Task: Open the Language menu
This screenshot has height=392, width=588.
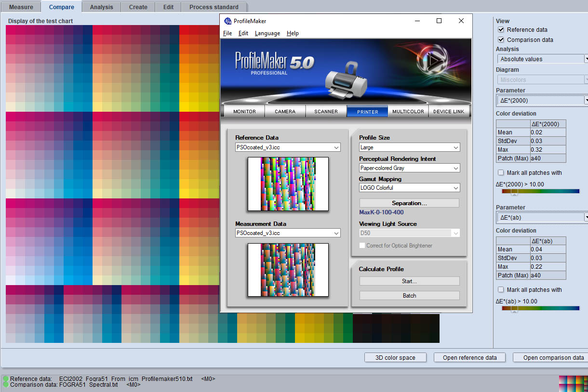Action: (x=267, y=33)
